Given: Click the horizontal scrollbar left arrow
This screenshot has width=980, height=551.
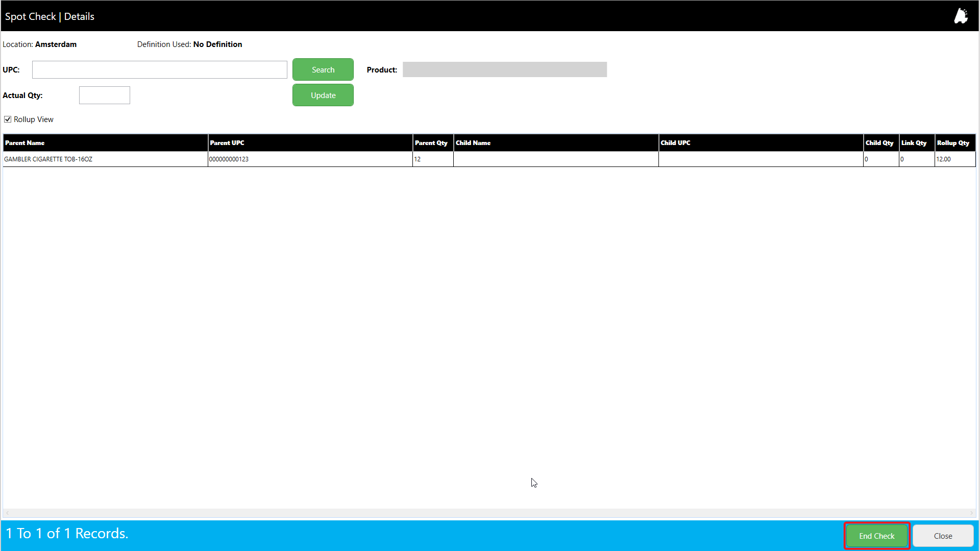Looking at the screenshot, I should click(x=7, y=513).
